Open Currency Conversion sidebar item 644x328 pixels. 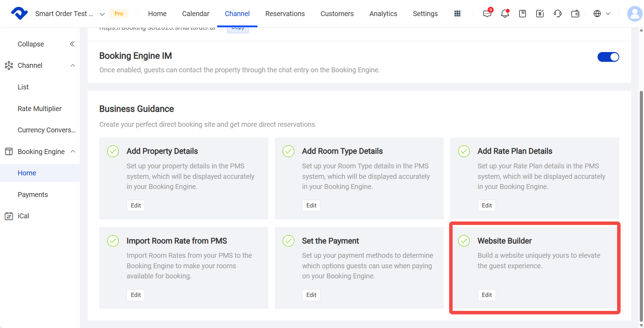[x=47, y=130]
